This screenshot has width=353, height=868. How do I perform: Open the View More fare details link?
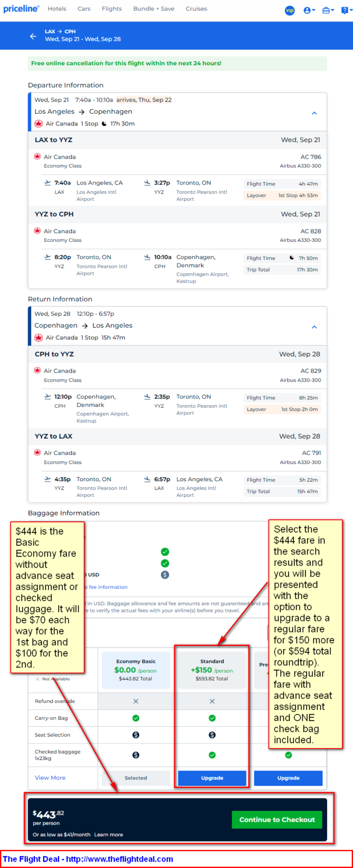point(50,778)
